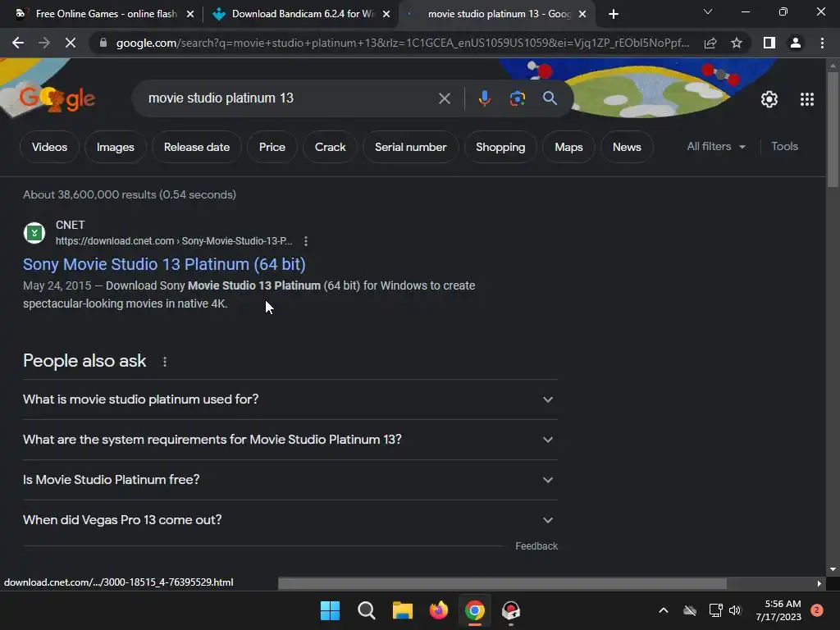The image size is (840, 630).
Task: Open Chrome three-dot menu
Action: (822, 43)
